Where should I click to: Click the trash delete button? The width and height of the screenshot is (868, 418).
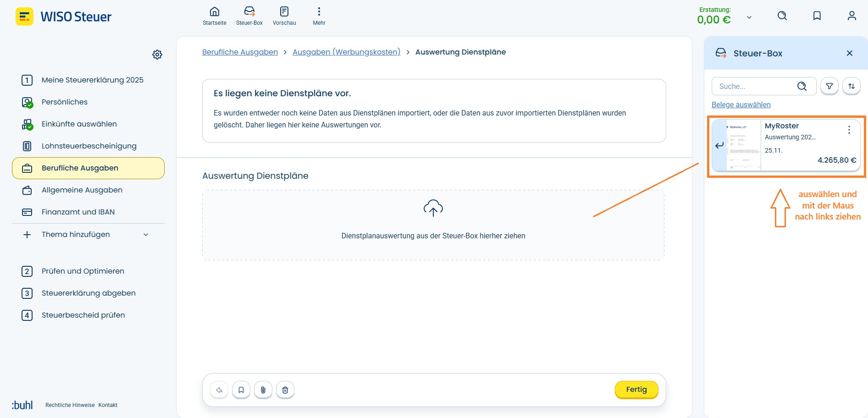285,390
